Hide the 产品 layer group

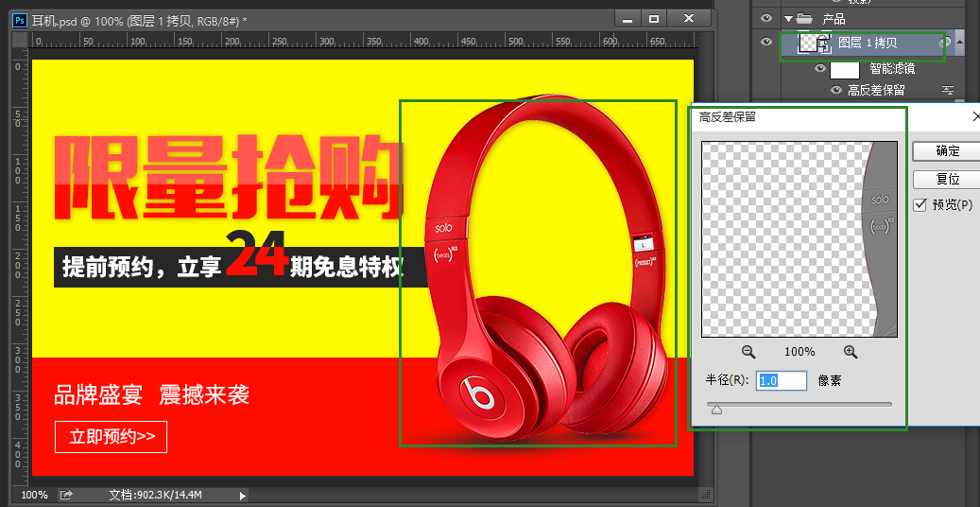click(x=766, y=19)
